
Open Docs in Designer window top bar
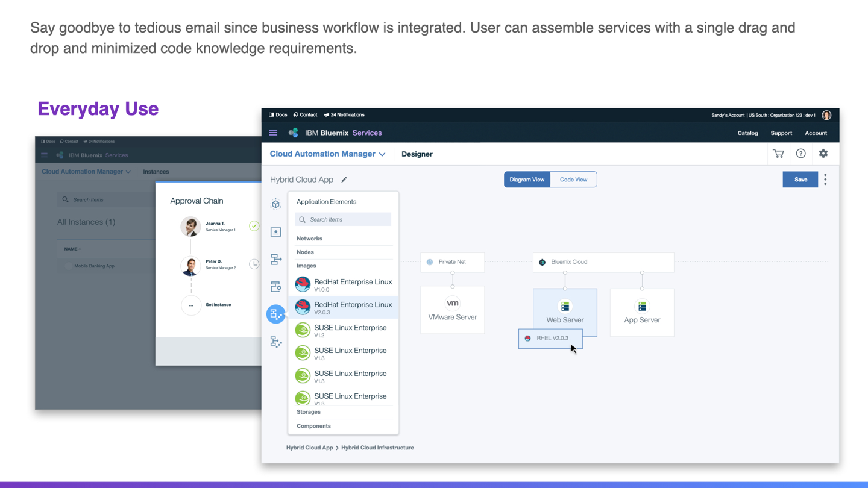pos(278,114)
